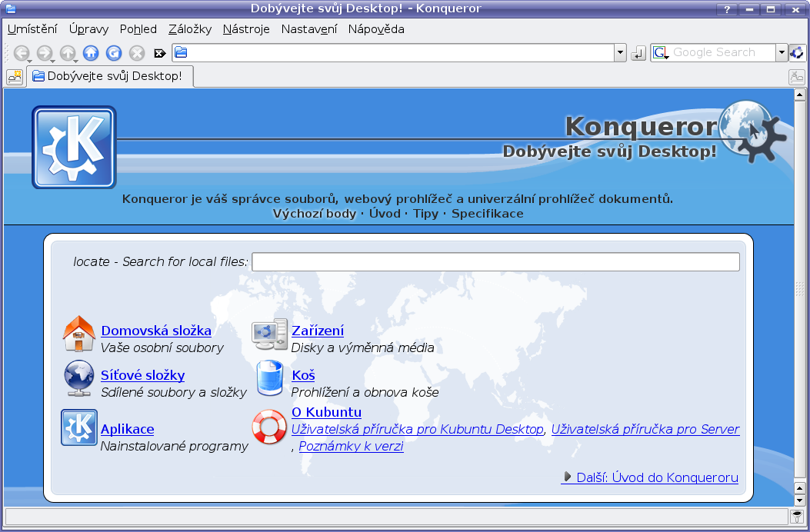The image size is (810, 532).
Task: Open a new tab with the tab bar icon
Action: [15, 77]
